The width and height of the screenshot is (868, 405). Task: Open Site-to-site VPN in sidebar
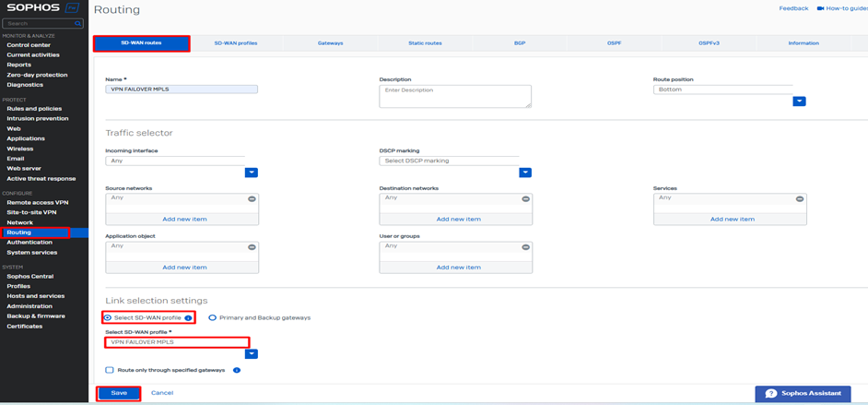pos(31,212)
